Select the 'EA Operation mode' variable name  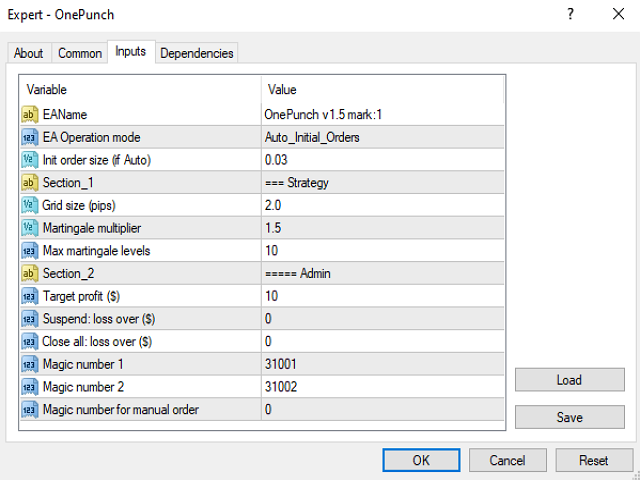point(92,138)
